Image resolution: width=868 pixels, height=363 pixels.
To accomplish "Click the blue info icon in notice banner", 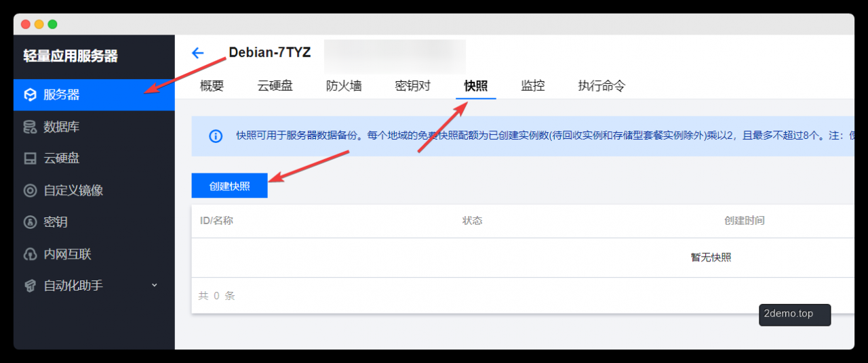I will (216, 136).
